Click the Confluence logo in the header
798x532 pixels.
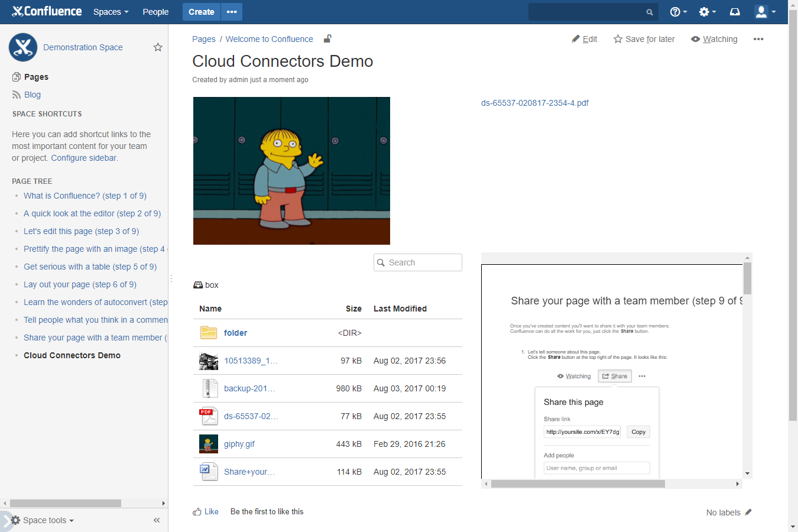point(47,11)
